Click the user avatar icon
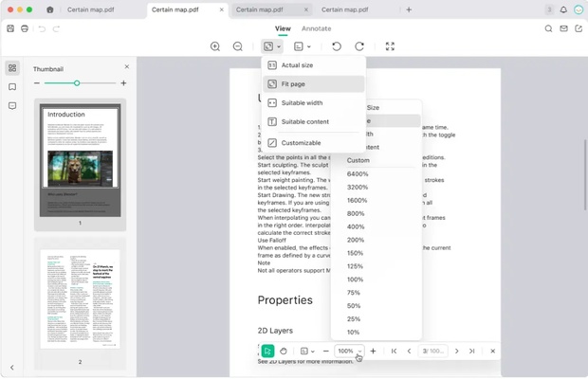The height and width of the screenshot is (379, 588). [x=579, y=9]
